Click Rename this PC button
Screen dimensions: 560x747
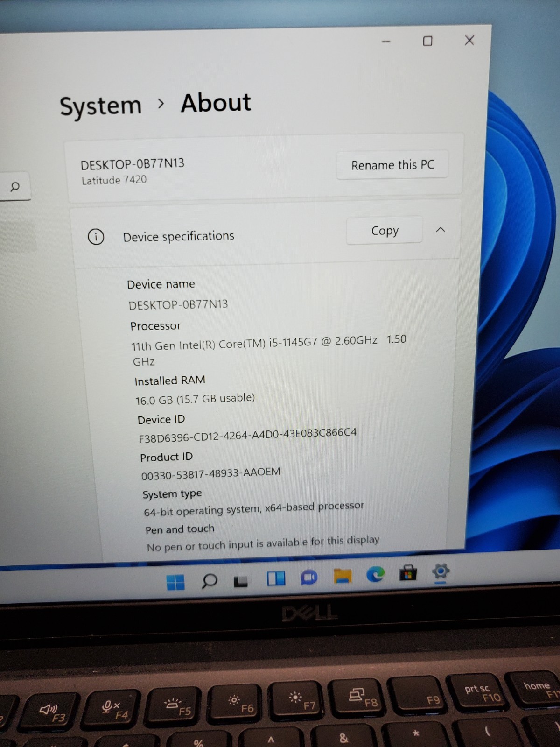(x=392, y=165)
